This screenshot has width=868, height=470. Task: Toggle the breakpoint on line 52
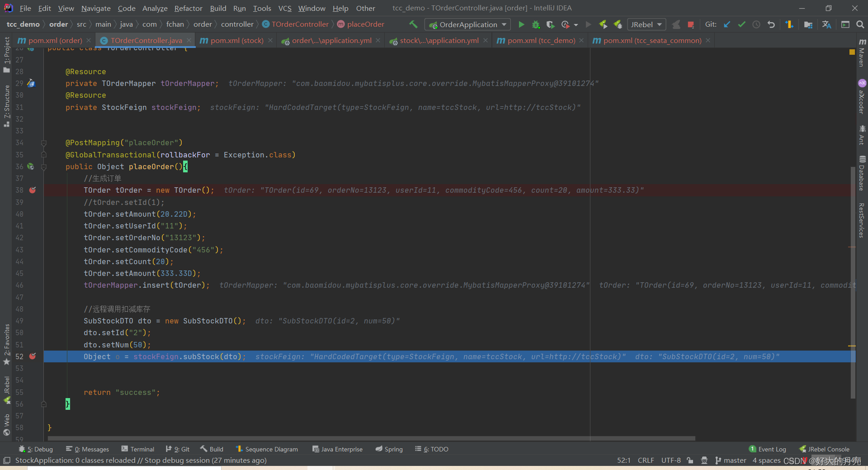(x=33, y=356)
